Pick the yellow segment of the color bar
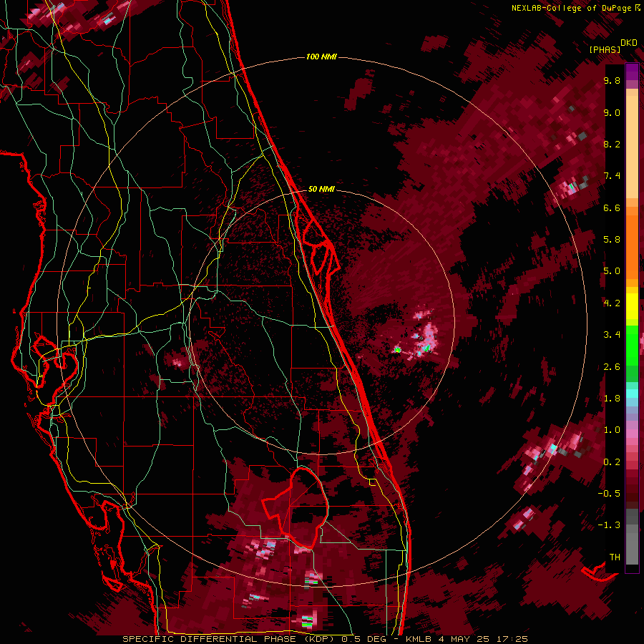This screenshot has width=644, height=644. (x=632, y=306)
